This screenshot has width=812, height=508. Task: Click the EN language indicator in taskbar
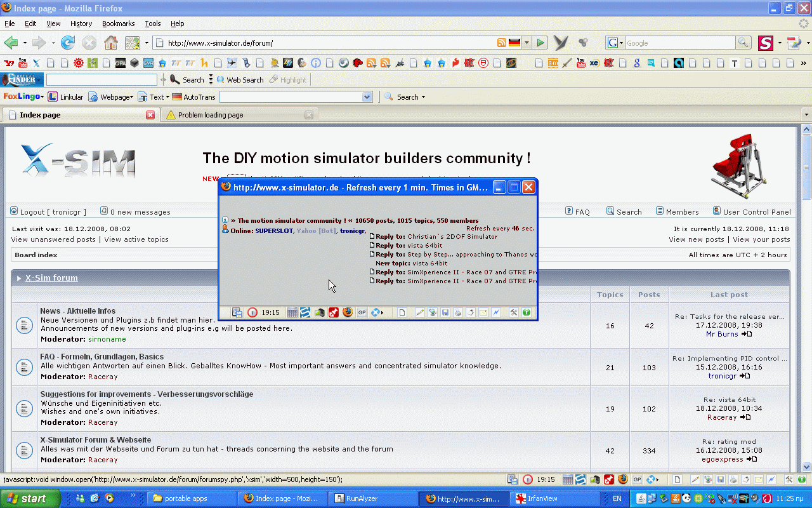[x=617, y=498]
